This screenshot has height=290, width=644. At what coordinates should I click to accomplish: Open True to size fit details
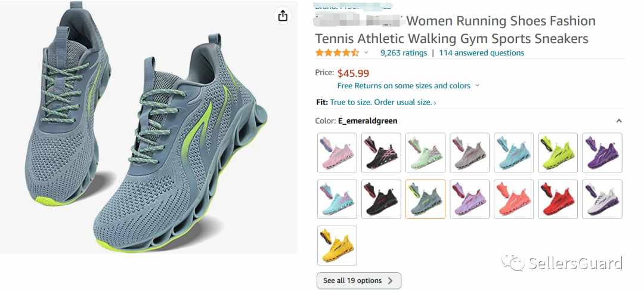[x=383, y=102]
